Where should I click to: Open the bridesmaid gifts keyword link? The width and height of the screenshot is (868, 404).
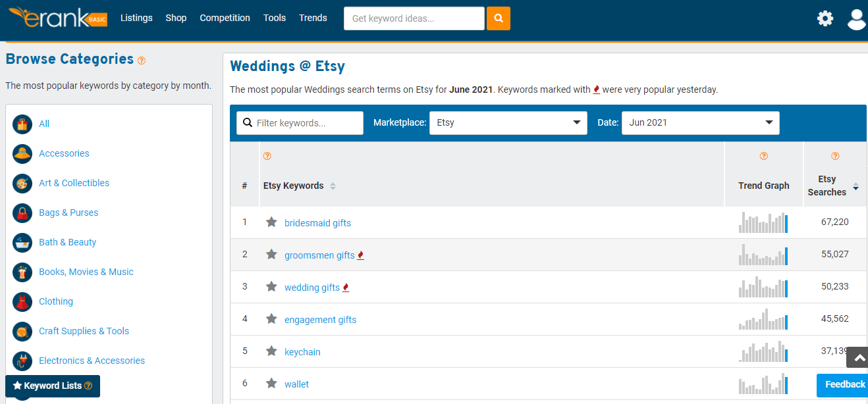pyautogui.click(x=317, y=223)
